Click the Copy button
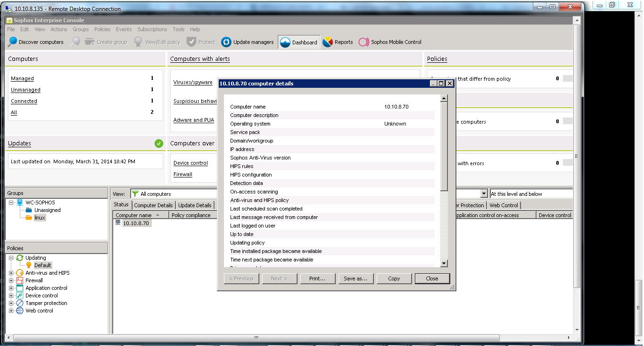The height and width of the screenshot is (346, 644). point(394,278)
